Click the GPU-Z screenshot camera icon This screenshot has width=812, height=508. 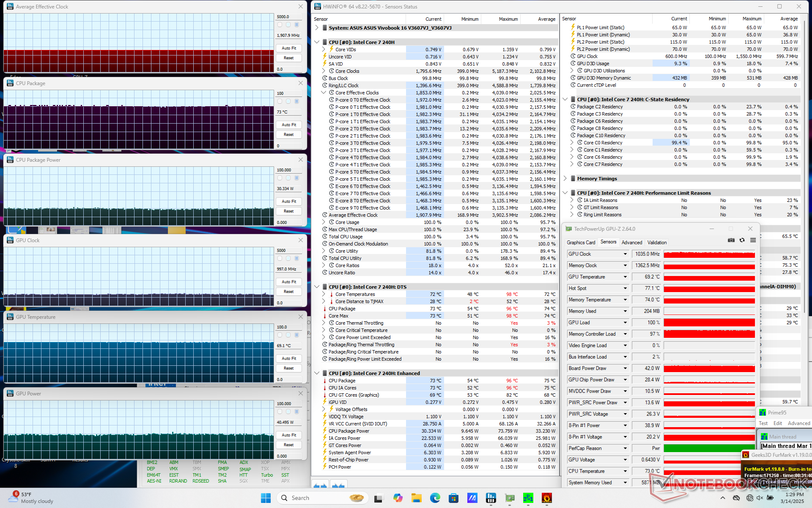coord(731,240)
